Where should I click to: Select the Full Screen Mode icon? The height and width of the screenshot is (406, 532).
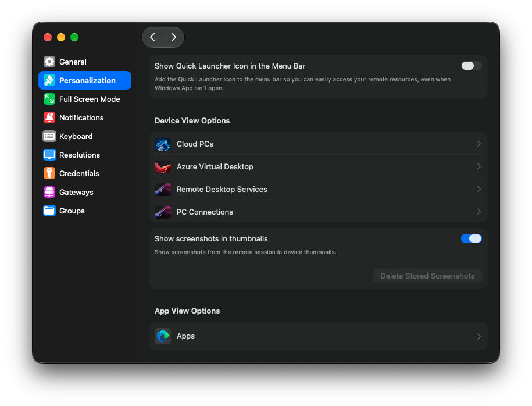click(x=49, y=99)
